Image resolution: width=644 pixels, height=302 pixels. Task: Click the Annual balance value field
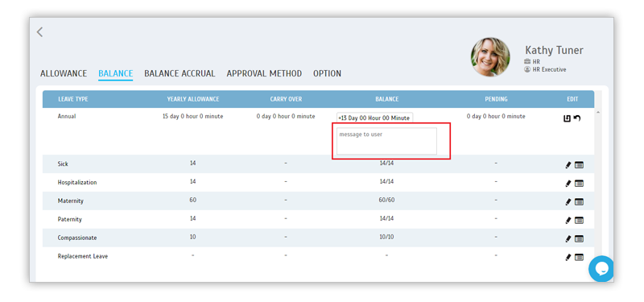(x=374, y=118)
